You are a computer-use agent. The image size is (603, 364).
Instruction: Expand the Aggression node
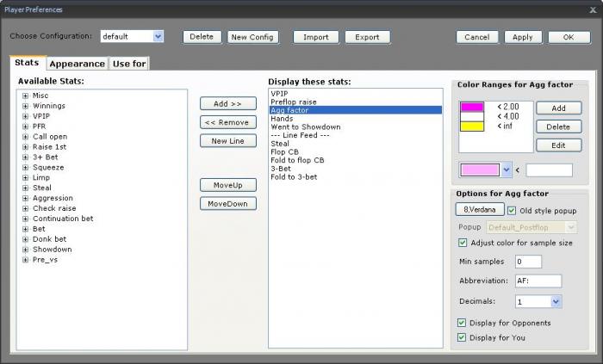pyautogui.click(x=25, y=198)
